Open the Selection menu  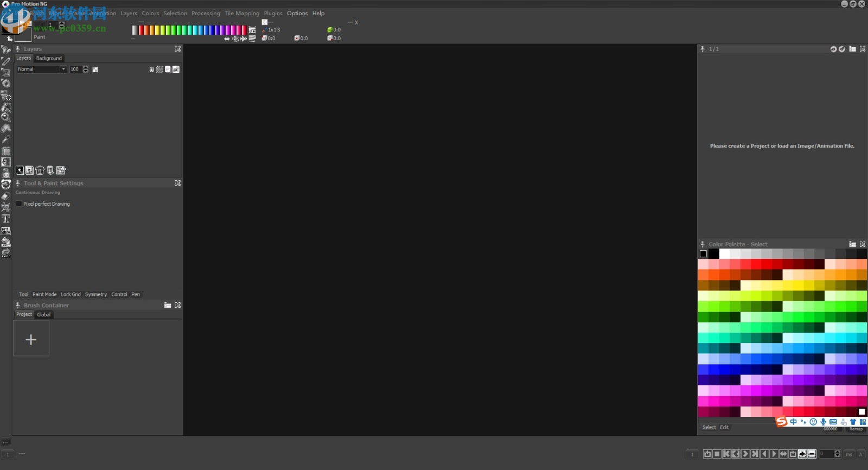175,14
